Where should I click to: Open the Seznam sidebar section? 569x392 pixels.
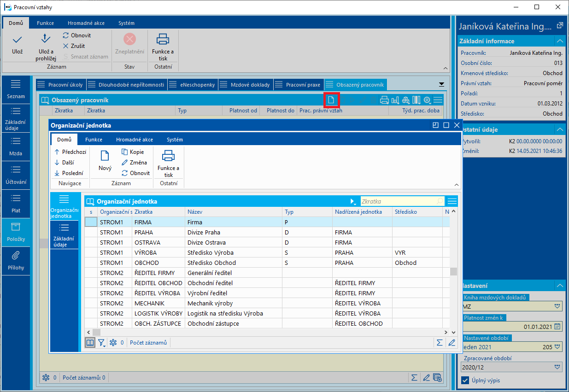(x=16, y=89)
